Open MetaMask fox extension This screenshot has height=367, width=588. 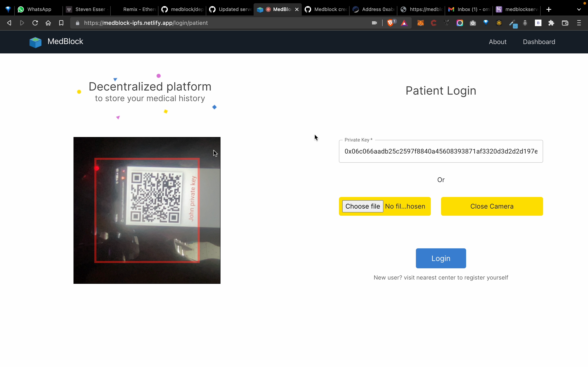point(420,23)
